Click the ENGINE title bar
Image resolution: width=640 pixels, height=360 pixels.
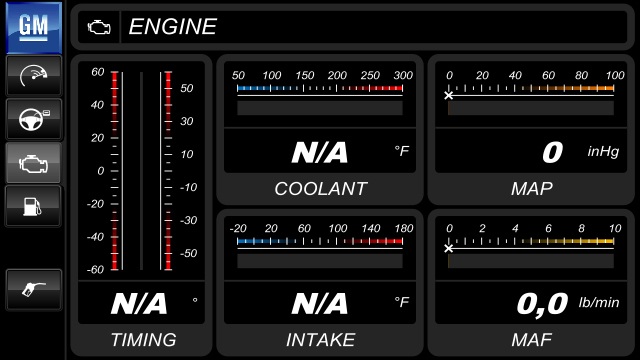pyautogui.click(x=353, y=27)
